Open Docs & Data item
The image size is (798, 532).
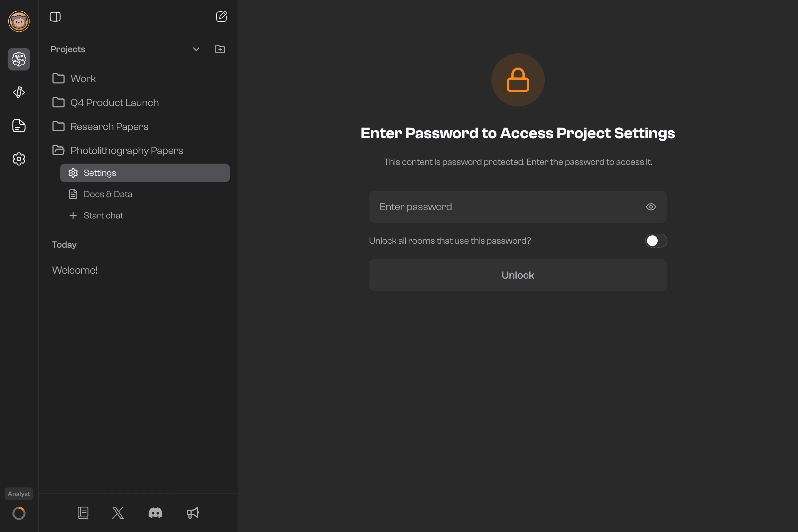(x=100, y=194)
